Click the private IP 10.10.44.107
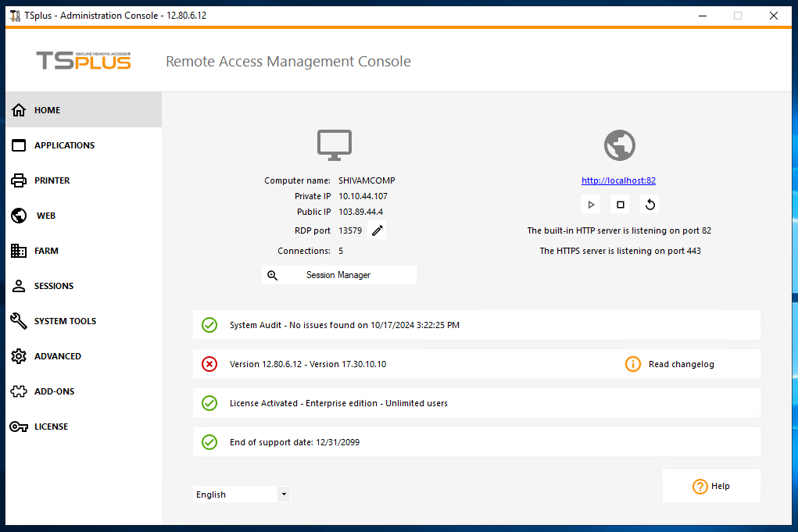798x532 pixels. [x=363, y=196]
